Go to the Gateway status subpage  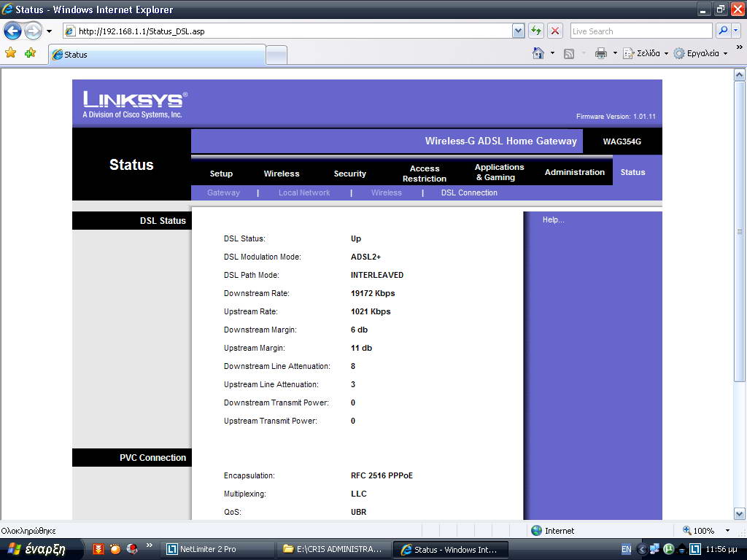[223, 192]
